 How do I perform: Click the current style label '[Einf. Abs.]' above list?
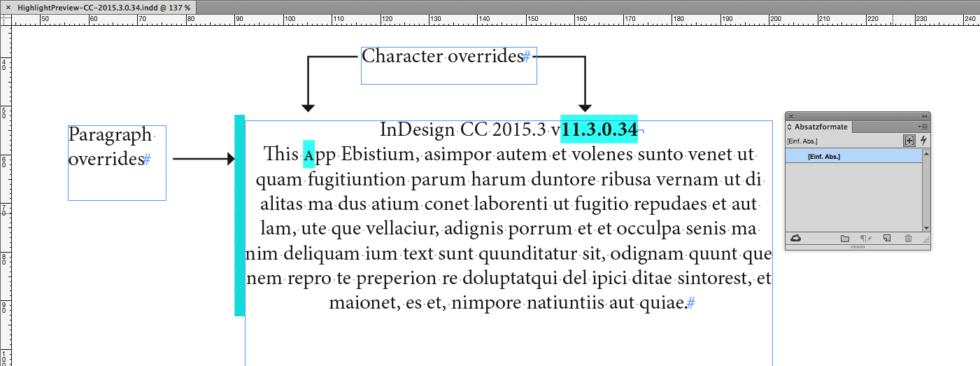pyautogui.click(x=802, y=141)
